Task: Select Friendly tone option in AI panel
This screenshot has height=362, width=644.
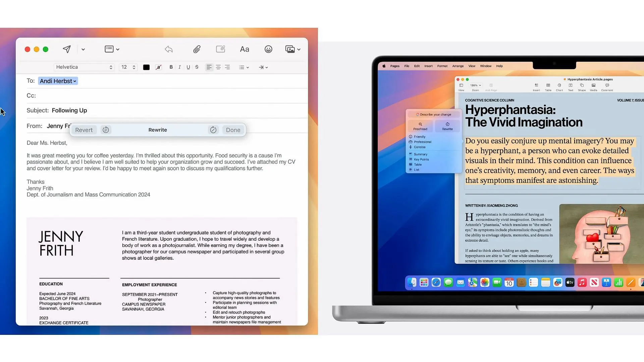Action: coord(420,136)
